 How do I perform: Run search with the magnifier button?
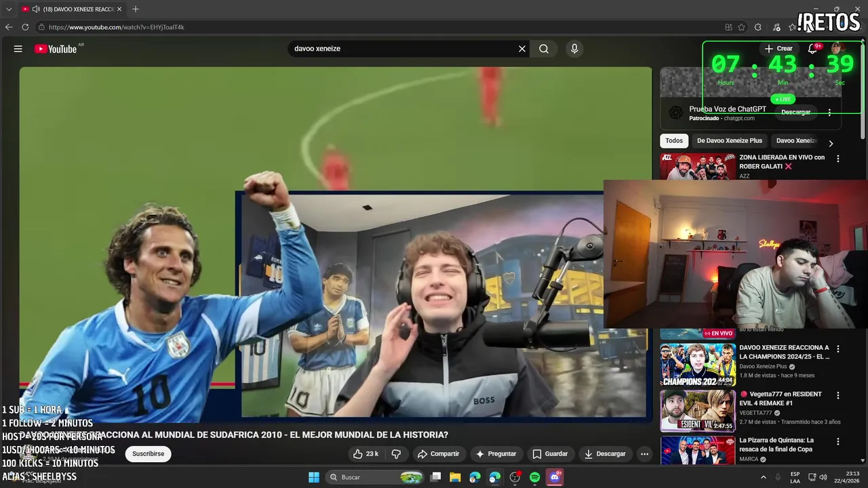(544, 49)
